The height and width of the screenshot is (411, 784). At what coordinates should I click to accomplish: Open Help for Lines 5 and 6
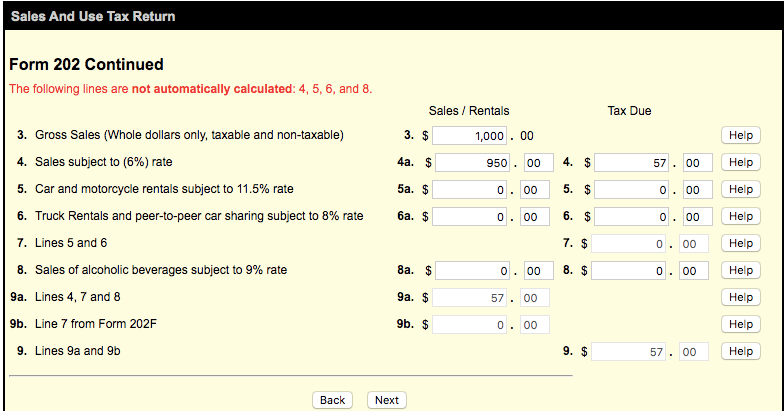(740, 243)
